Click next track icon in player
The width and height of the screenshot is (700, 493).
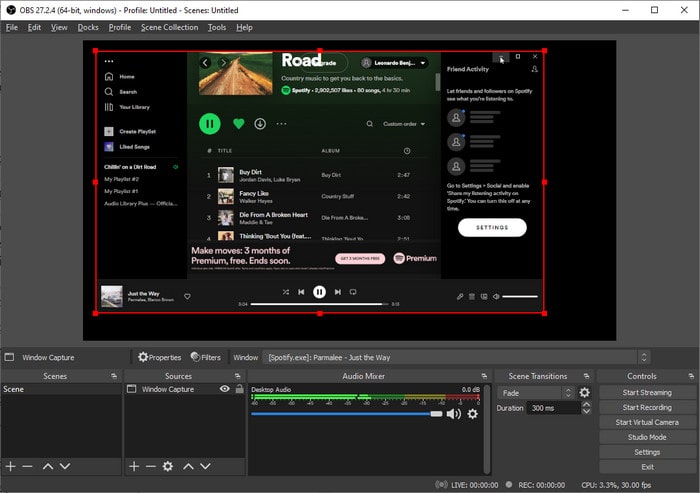click(x=338, y=292)
